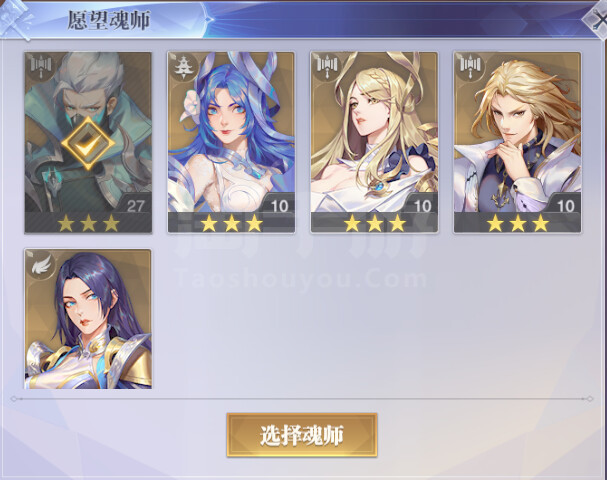The height and width of the screenshot is (480, 607).
Task: Select the blue-haired soul master card
Action: [x=231, y=142]
